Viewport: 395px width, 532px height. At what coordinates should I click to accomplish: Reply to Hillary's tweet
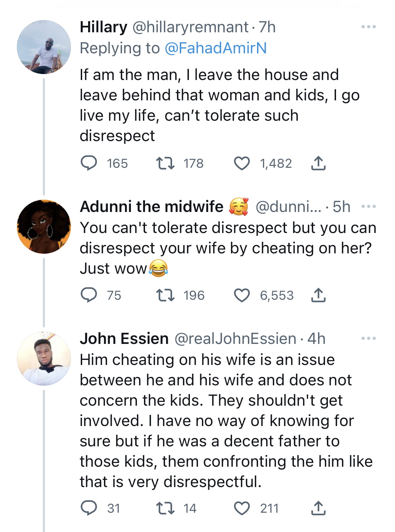tap(89, 163)
